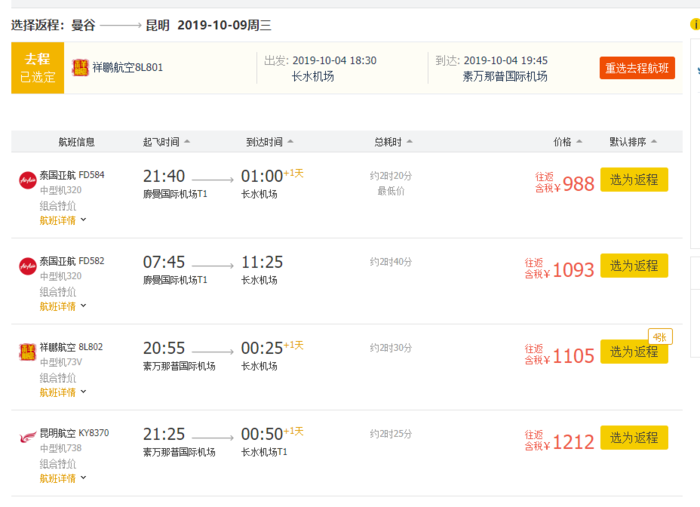700x507 pixels.
Task: Click the Lucky Air logo in selected outbound flight
Action: [80, 68]
